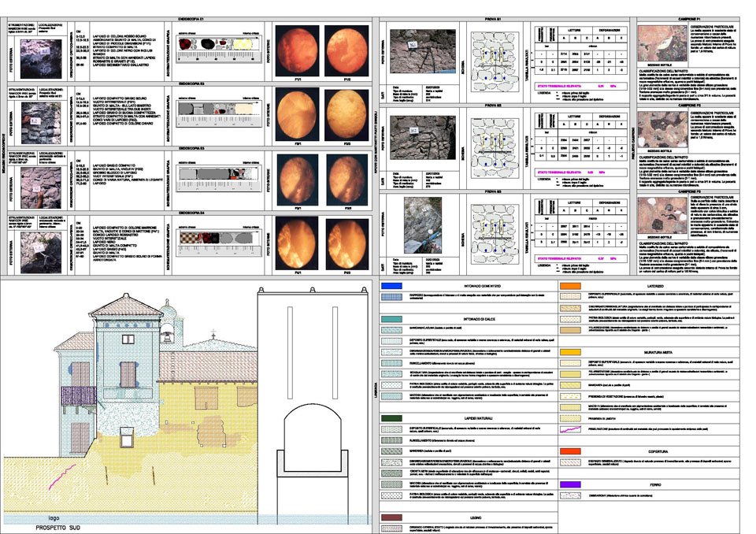Open endoscope photo F2/2
The height and width of the screenshot is (534, 756).
click(x=346, y=114)
